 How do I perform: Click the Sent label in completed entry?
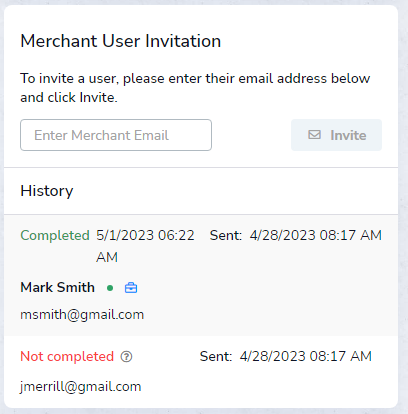(x=226, y=235)
